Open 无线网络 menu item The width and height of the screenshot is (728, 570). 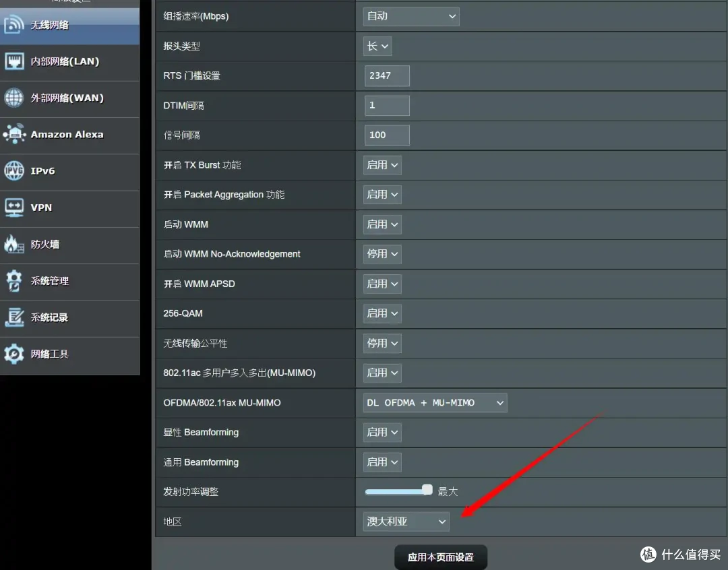(69, 26)
